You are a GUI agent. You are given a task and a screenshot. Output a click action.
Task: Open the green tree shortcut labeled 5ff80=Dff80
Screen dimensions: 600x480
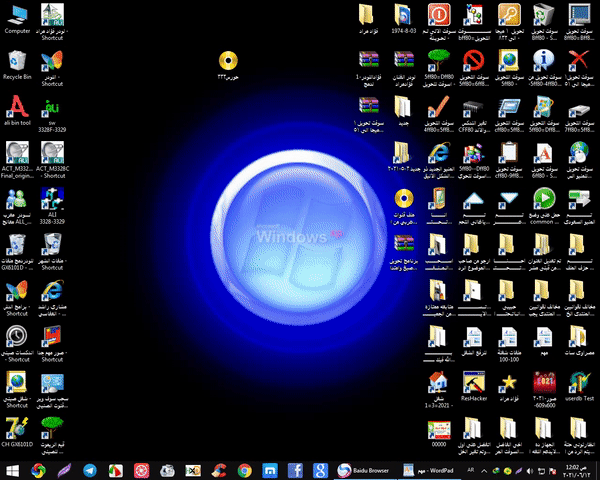click(x=439, y=68)
